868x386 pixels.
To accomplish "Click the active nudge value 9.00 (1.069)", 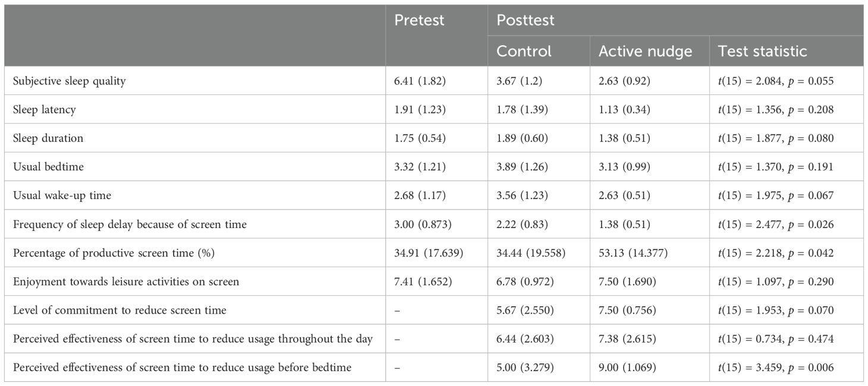I will tap(627, 368).
